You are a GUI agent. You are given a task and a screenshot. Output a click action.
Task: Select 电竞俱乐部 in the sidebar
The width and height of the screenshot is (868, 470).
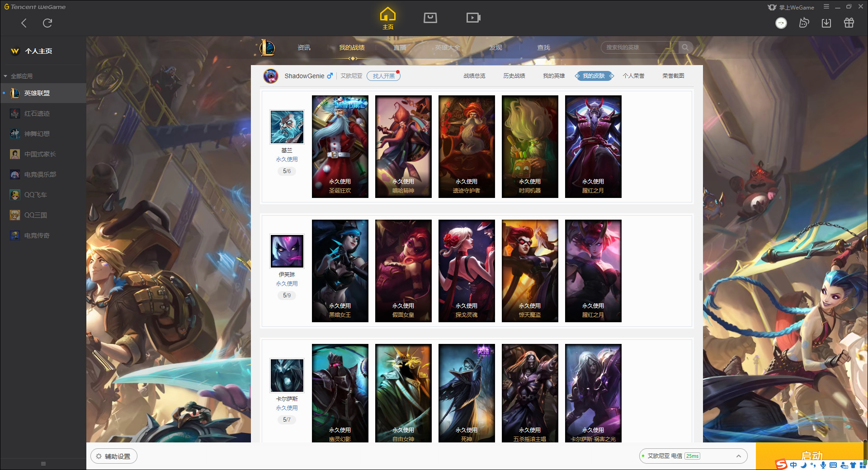[x=43, y=174]
